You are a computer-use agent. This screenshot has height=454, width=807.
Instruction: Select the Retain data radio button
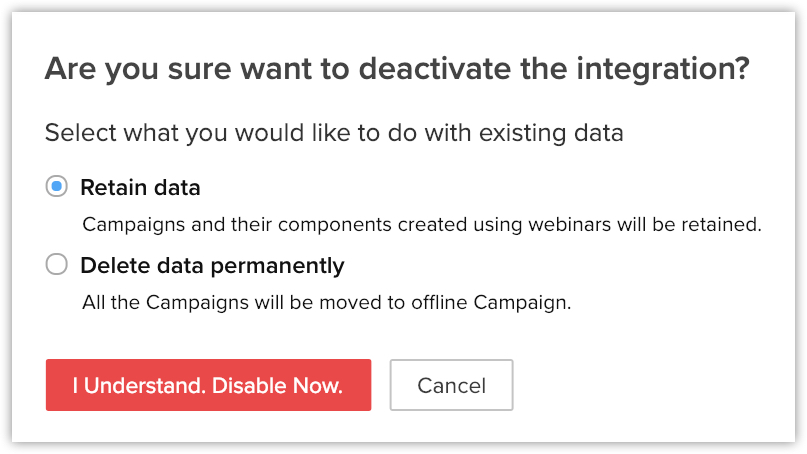tap(57, 187)
